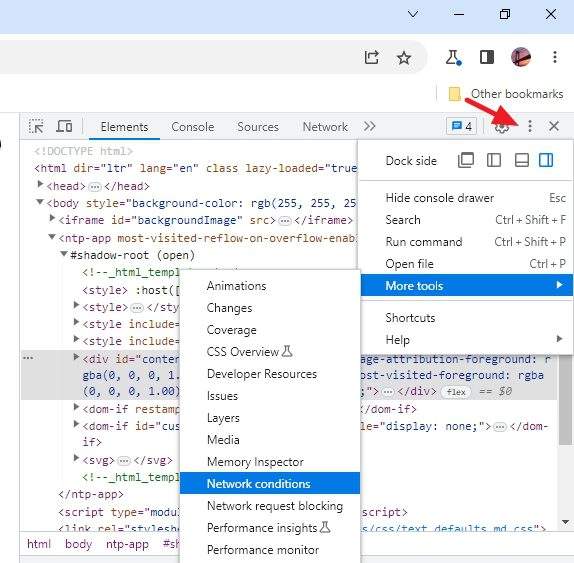574x563 pixels.
Task: Undock DevTools into separate window
Action: pyautogui.click(x=466, y=160)
